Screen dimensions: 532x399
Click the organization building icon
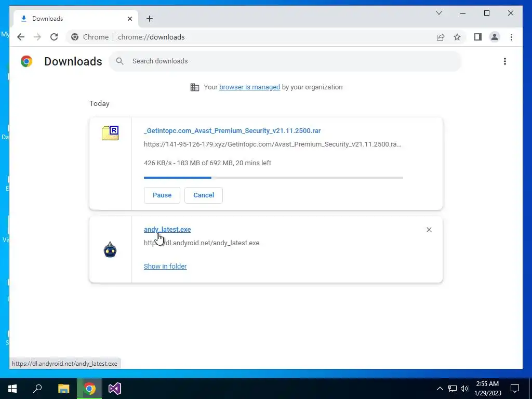coord(195,87)
